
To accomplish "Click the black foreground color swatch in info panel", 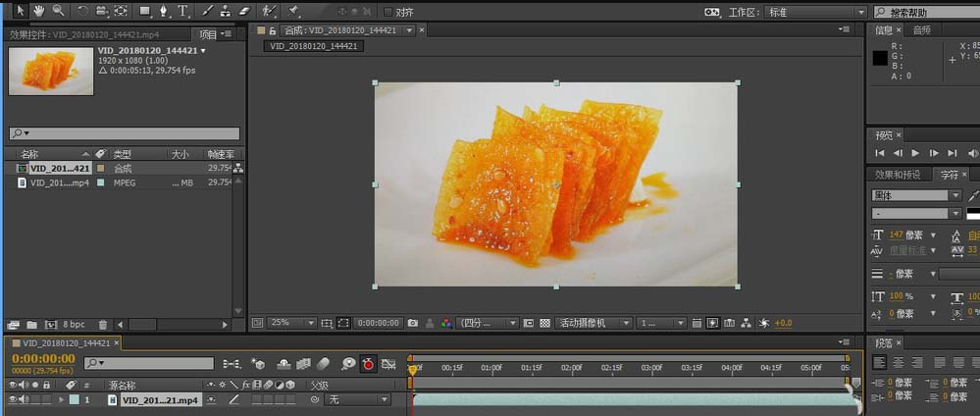I will [880, 58].
